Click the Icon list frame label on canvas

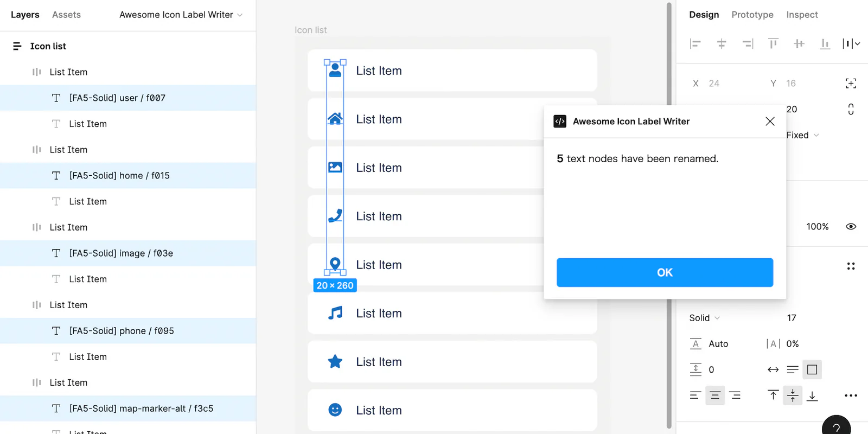point(311,30)
